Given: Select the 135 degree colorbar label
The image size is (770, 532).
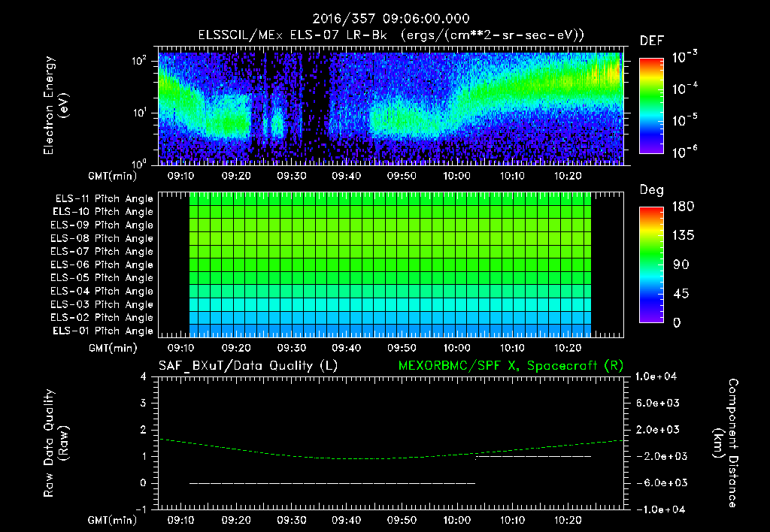Looking at the screenshot, I should click(x=683, y=235).
